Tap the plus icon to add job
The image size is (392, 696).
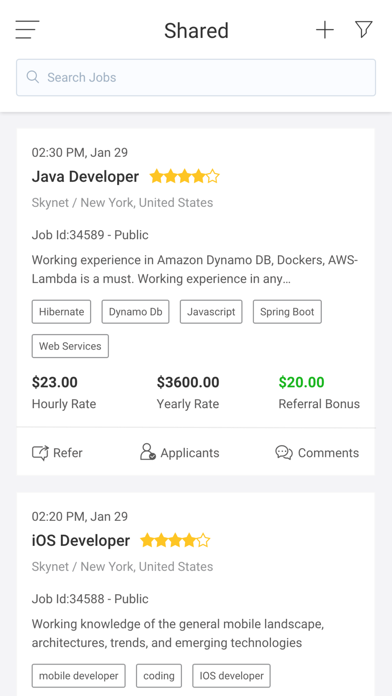325,30
